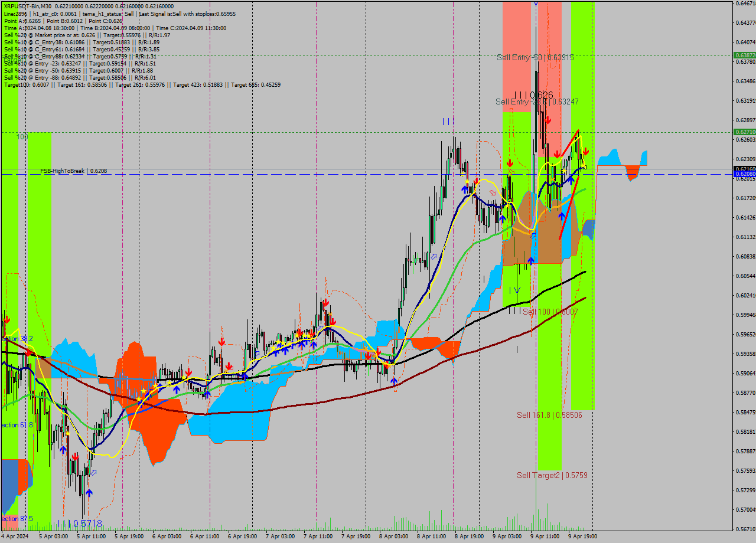Viewport: 756px width, 543px height.
Task: Click the blue ||| marker above 8 Apr peak
Action: coord(448,121)
